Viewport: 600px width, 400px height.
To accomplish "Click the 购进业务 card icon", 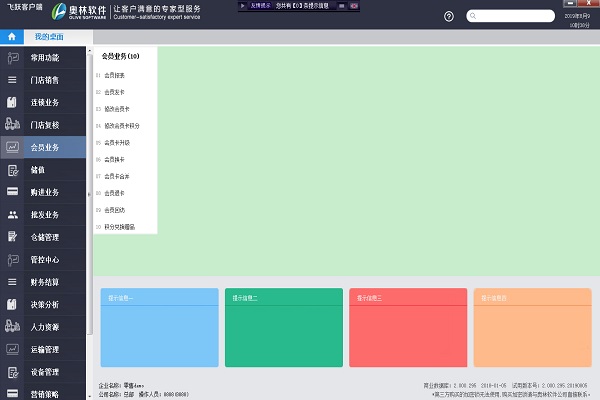I will coord(12,192).
